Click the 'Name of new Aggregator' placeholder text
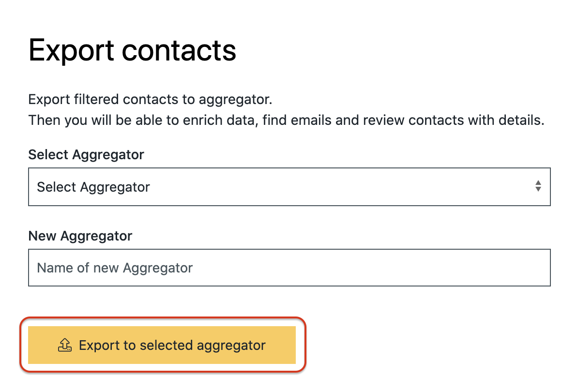 click(115, 268)
